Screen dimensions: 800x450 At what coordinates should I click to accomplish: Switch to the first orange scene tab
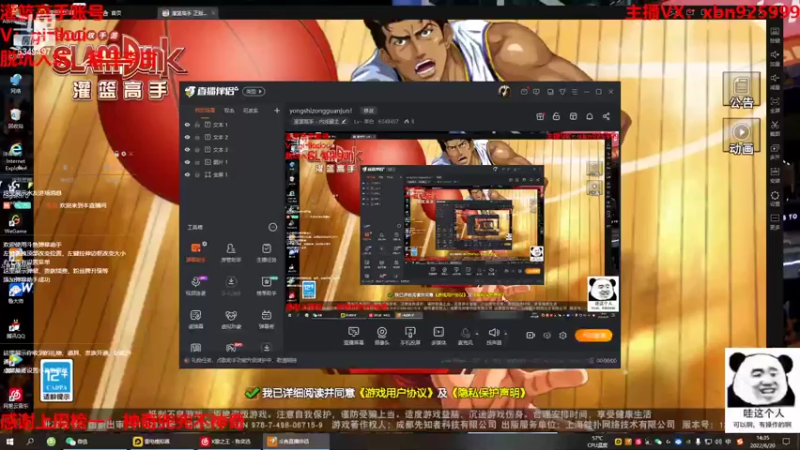[x=205, y=110]
